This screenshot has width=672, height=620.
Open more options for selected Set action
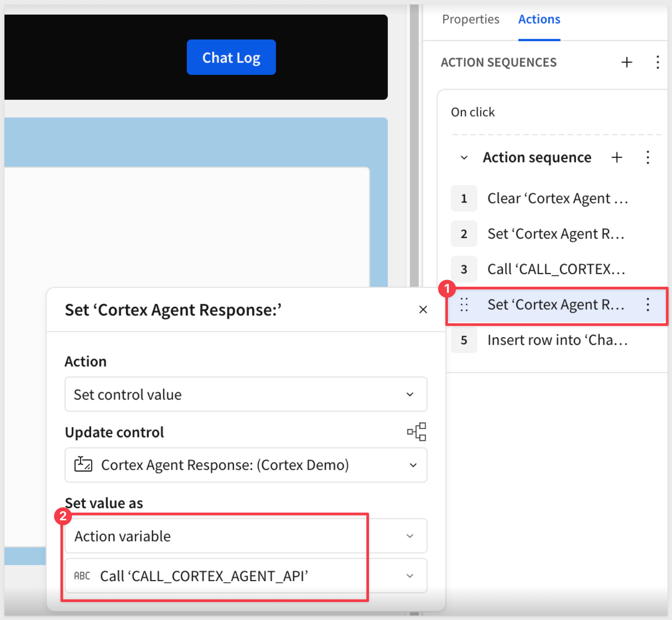[x=647, y=305]
